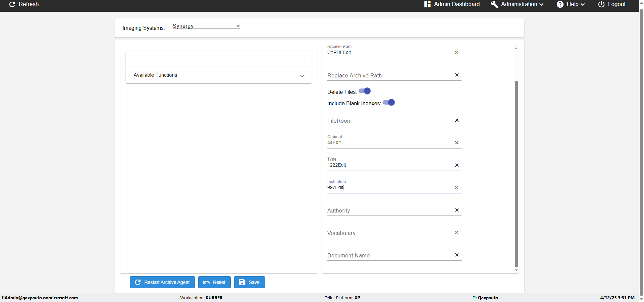Click the X icon in Replace Archive Path
644x302 pixels.
[x=457, y=75]
